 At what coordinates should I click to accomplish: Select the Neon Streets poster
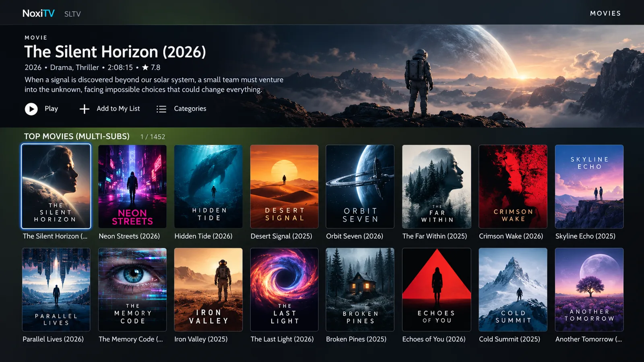pyautogui.click(x=132, y=187)
